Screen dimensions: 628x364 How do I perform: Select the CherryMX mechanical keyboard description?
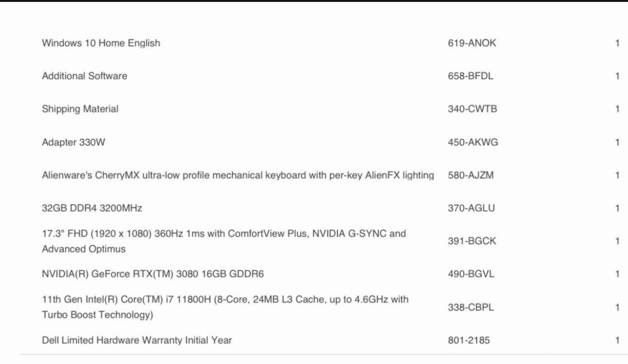[238, 175]
